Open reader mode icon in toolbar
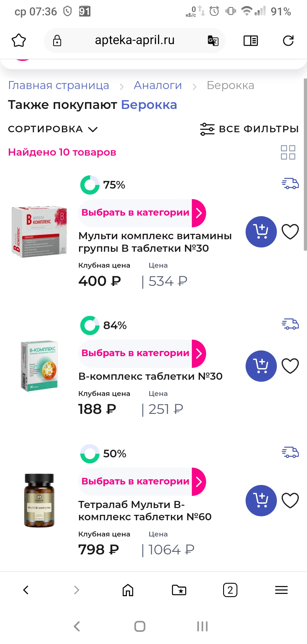The width and height of the screenshot is (307, 644). pyautogui.click(x=250, y=41)
